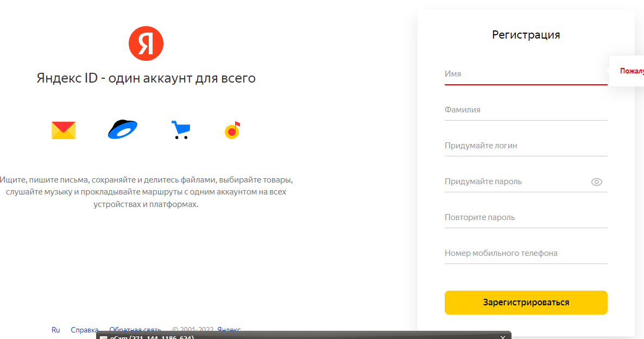
Task: Open the Yandex Market cart icon
Action: point(181,130)
